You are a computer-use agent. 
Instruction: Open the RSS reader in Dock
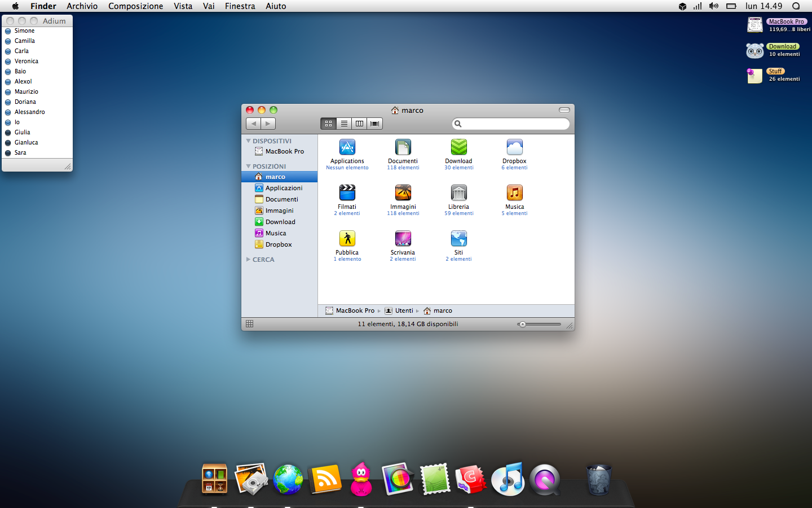325,479
